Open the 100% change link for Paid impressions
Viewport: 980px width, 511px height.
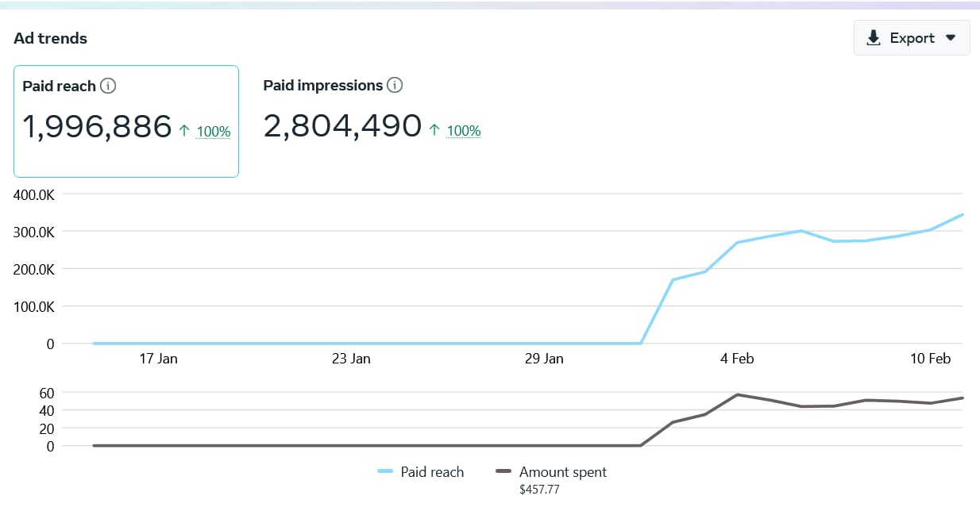464,131
